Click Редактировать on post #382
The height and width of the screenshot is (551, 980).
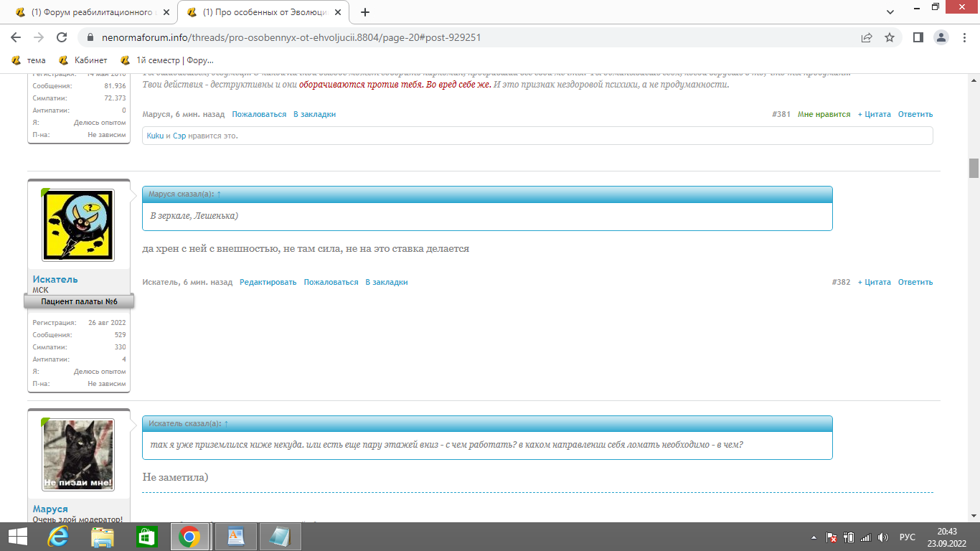point(268,282)
